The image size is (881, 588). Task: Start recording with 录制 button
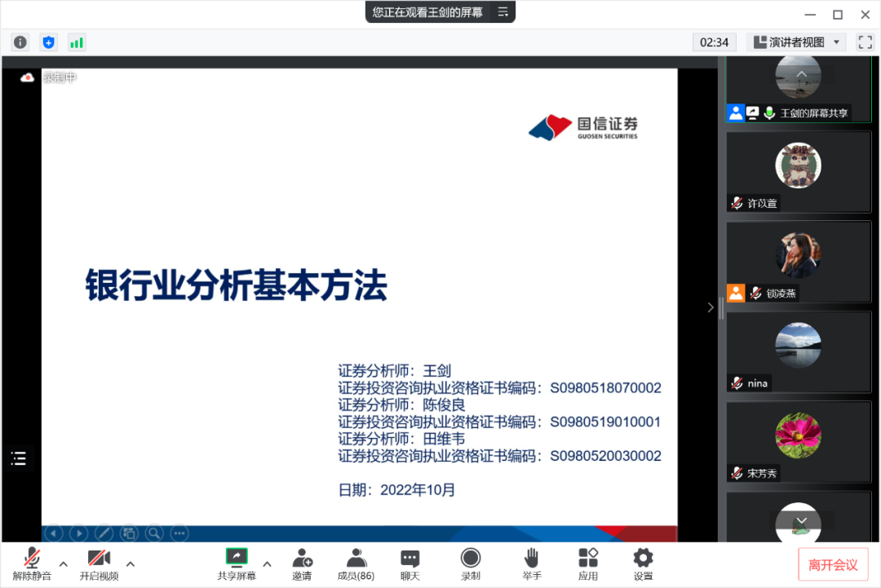(471, 564)
